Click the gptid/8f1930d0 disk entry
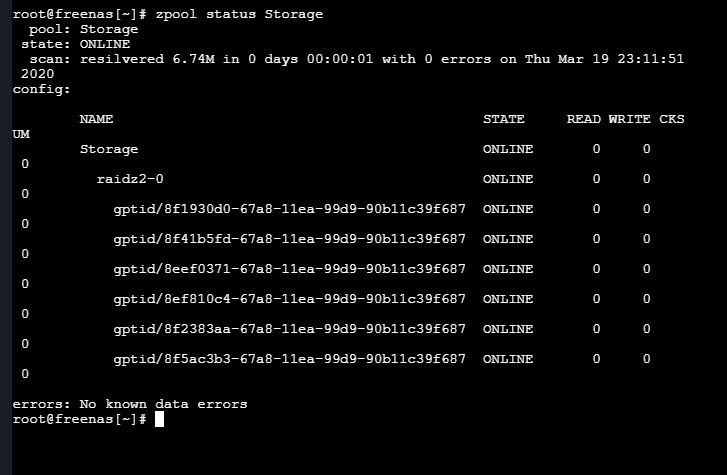The height and width of the screenshot is (475, 727). coord(289,209)
